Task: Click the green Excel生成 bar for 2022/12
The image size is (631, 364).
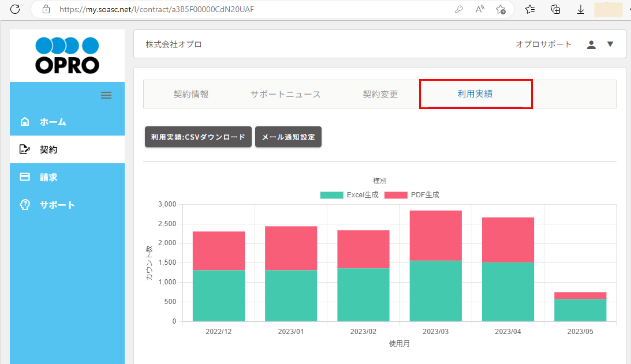Action: click(218, 295)
